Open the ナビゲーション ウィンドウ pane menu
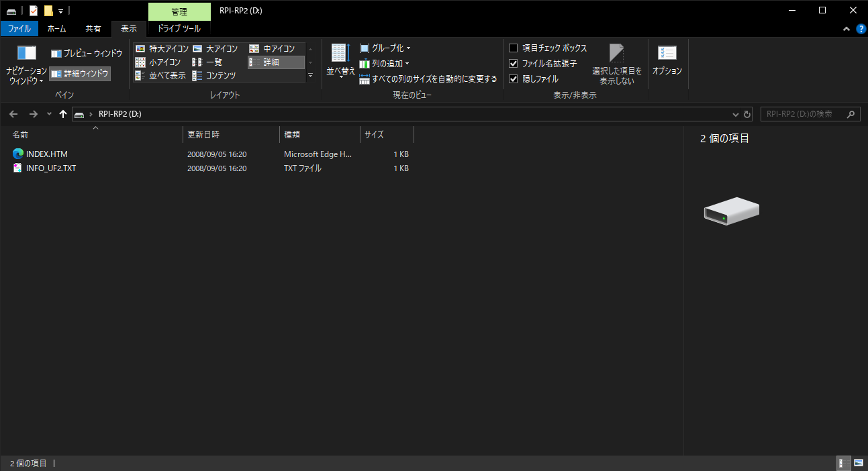Image resolution: width=868 pixels, height=471 pixels. (x=27, y=64)
